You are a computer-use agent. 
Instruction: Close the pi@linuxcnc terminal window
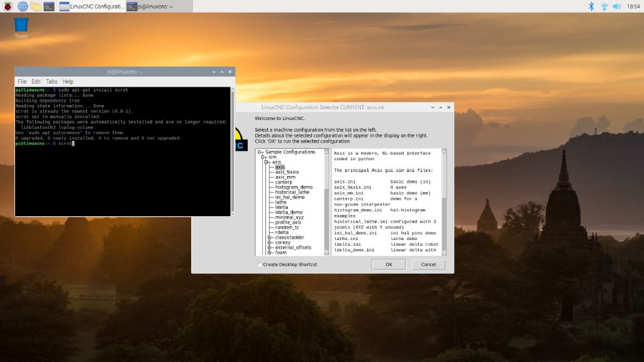click(230, 72)
